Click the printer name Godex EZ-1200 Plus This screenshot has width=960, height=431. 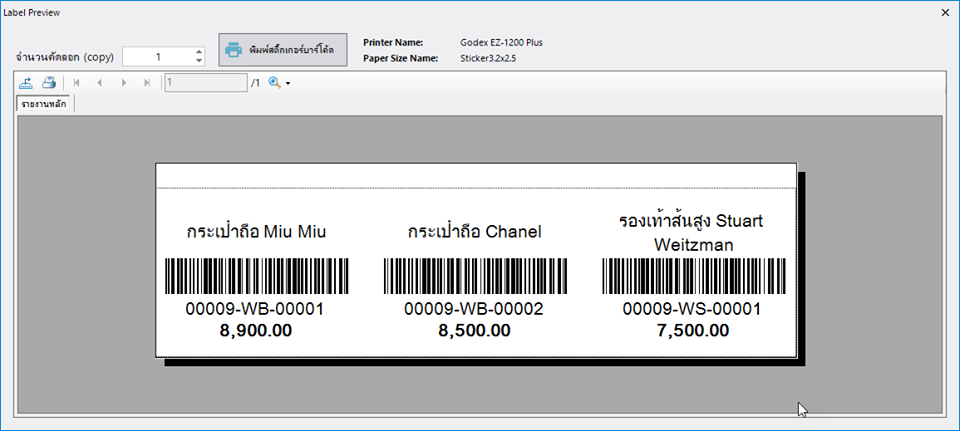click(x=501, y=43)
